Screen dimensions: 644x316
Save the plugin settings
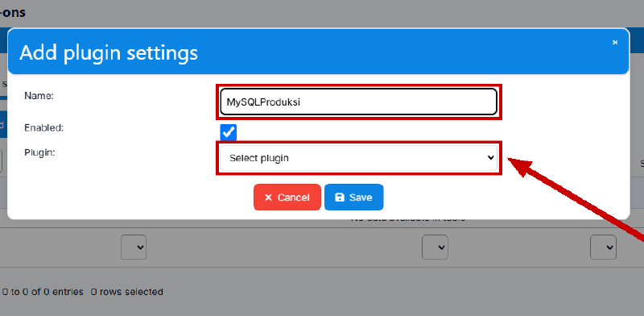pyautogui.click(x=353, y=197)
